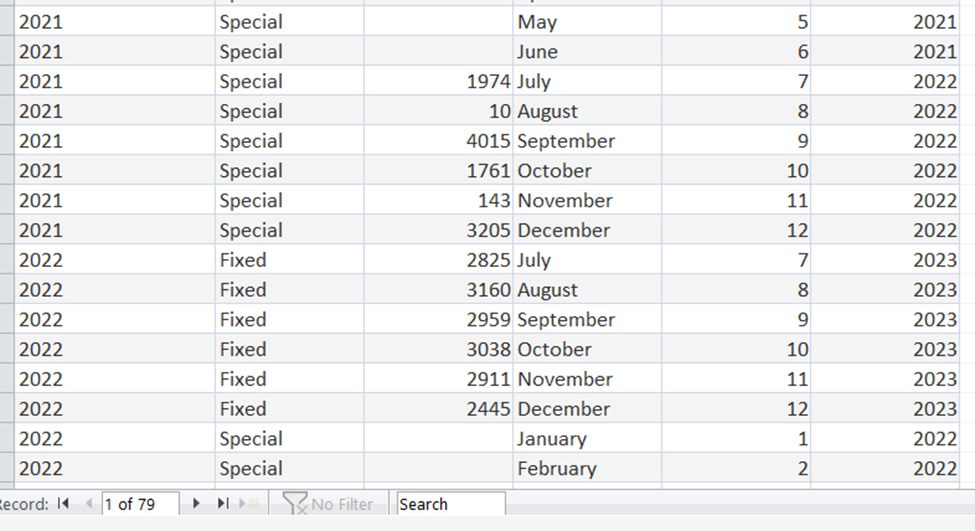Click the current record number field
975x531 pixels.
[x=141, y=504]
